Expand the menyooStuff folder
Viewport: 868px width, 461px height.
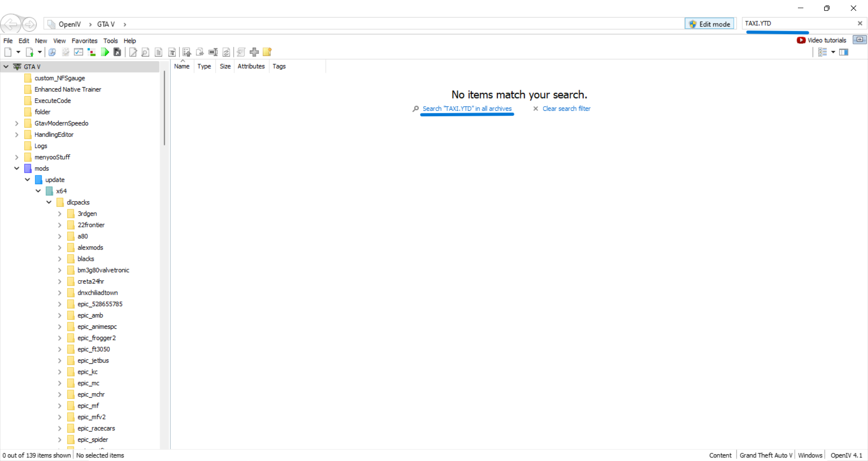pos(17,157)
